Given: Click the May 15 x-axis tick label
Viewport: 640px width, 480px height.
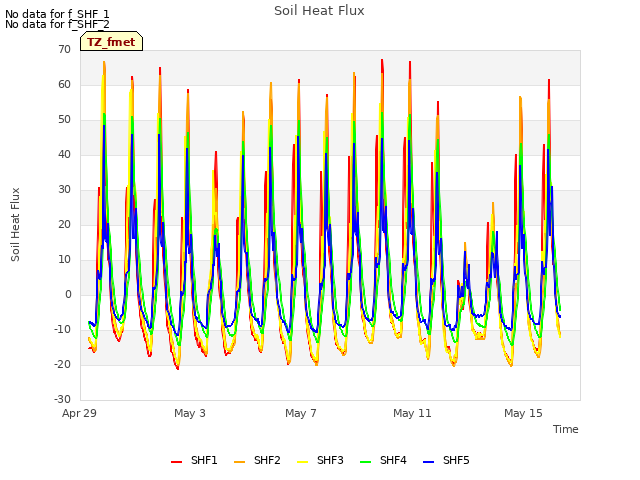Looking at the screenshot, I should tap(523, 413).
